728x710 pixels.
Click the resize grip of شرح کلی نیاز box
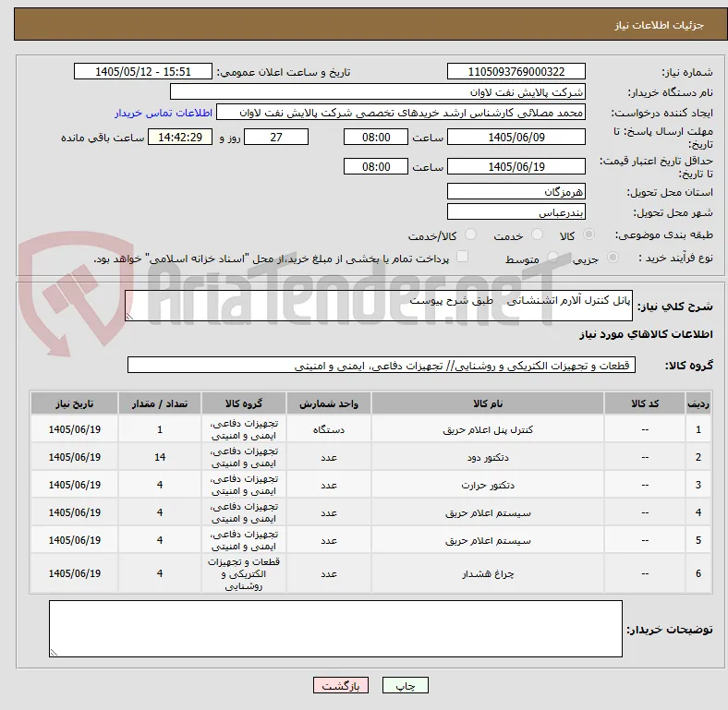point(129,317)
